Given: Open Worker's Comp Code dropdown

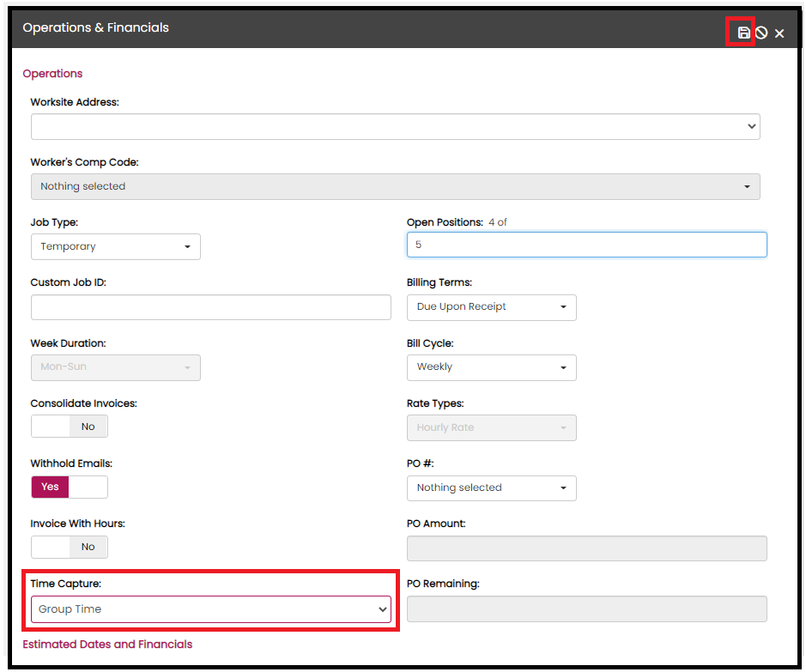Looking at the screenshot, I should pos(396,186).
